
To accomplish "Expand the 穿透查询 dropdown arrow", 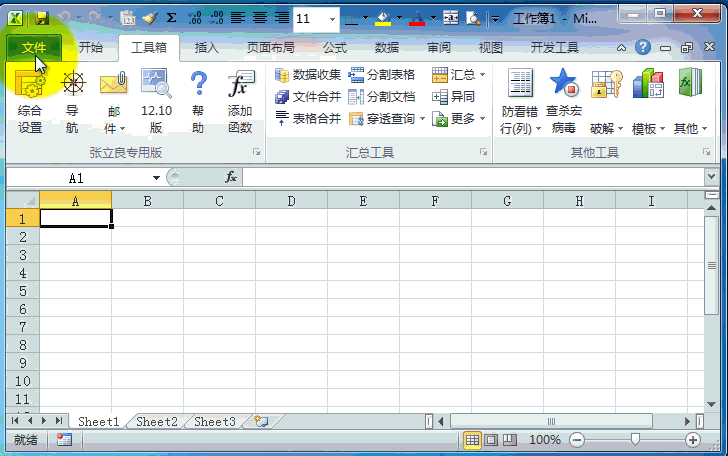I will 423,119.
